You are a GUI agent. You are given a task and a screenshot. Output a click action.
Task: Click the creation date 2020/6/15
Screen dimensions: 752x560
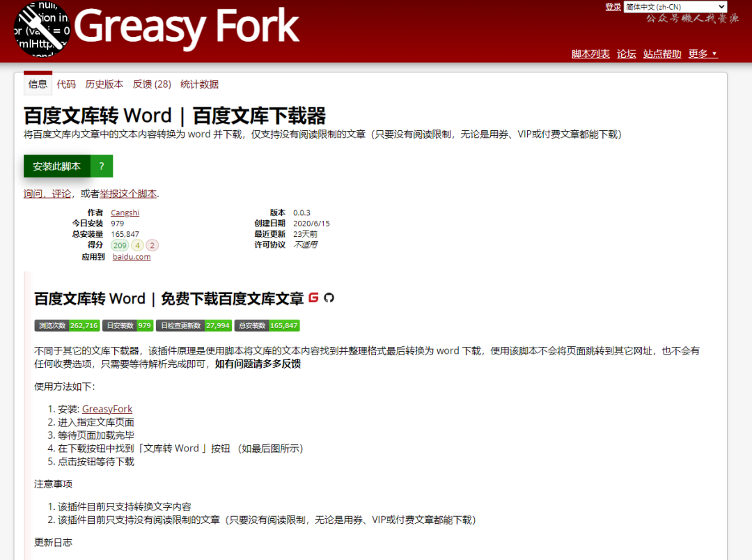[311, 224]
